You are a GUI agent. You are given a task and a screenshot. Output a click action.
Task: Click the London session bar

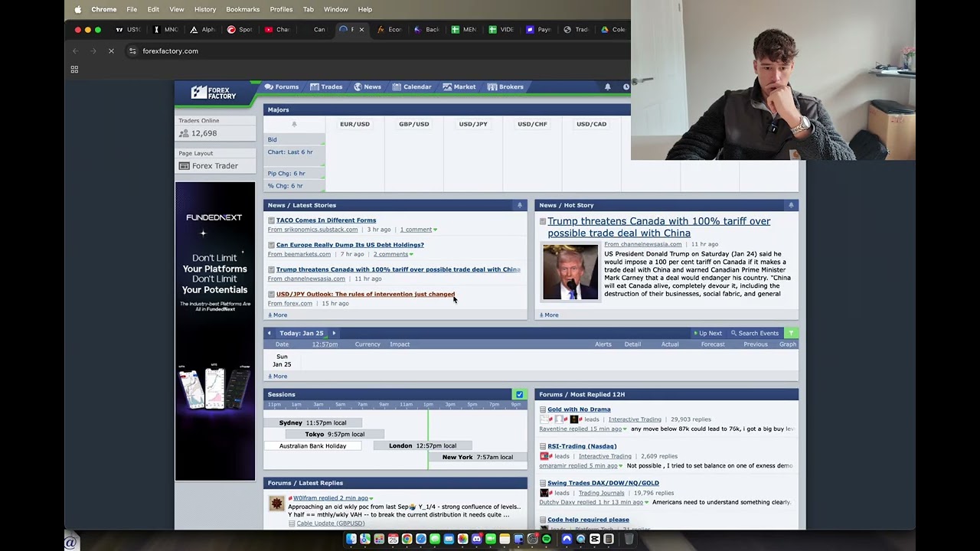(x=423, y=445)
